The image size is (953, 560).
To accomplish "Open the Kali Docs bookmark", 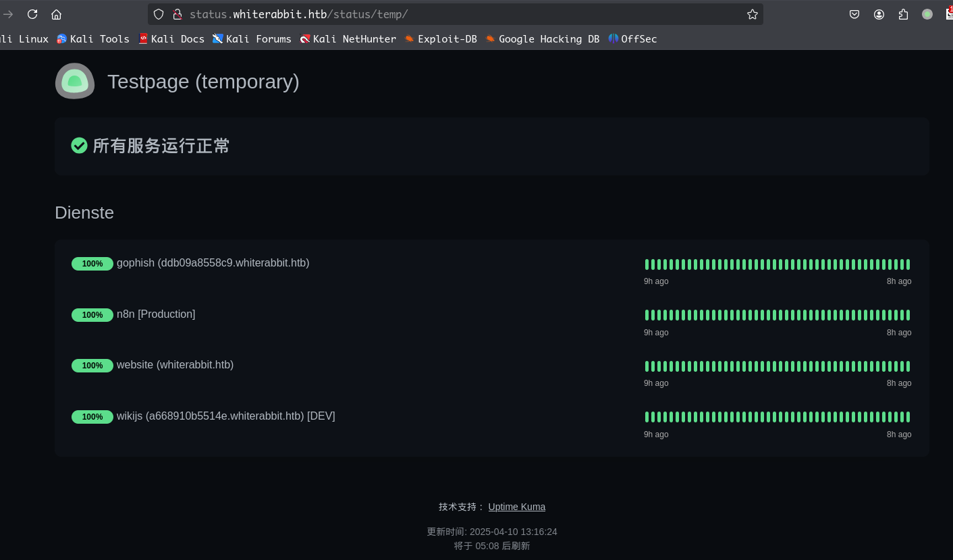I will tap(171, 39).
